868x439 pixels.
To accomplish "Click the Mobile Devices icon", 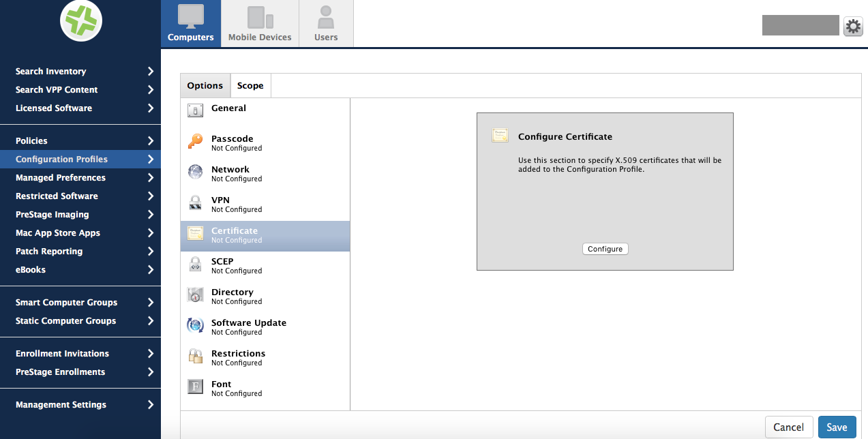I will (260, 18).
